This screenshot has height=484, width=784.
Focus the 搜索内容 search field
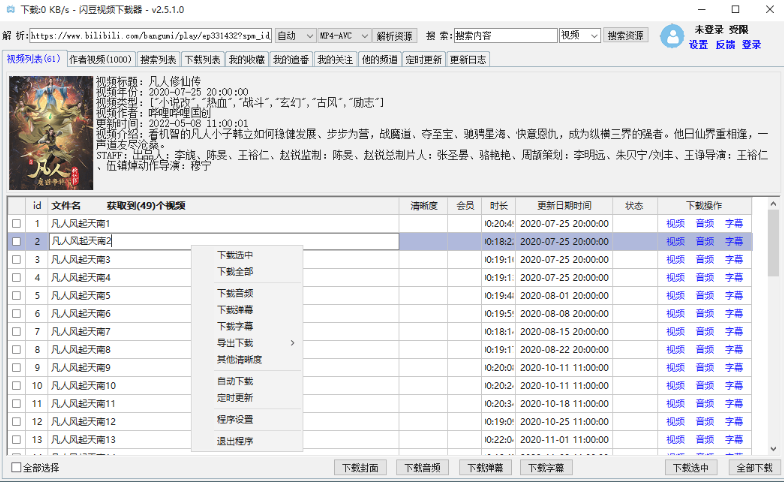tap(505, 36)
